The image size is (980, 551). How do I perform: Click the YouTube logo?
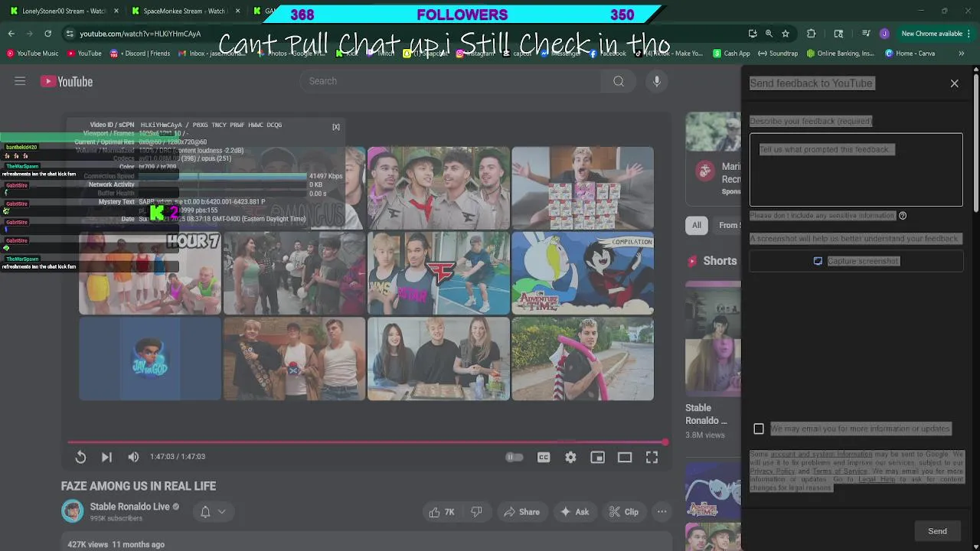(67, 81)
